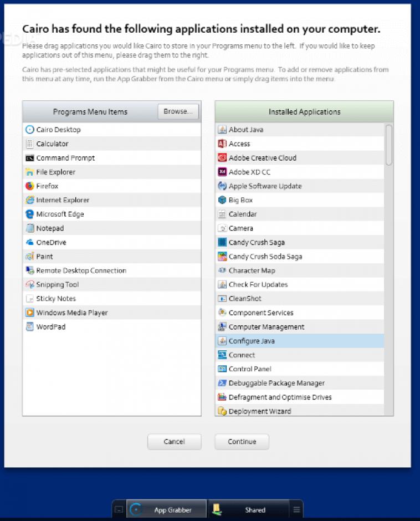Select the Remote Desktop Connection icon
The image size is (420, 521).
click(29, 270)
